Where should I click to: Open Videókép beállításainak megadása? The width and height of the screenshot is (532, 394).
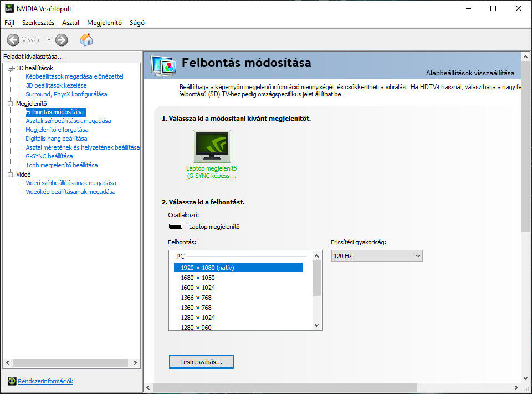(x=70, y=192)
